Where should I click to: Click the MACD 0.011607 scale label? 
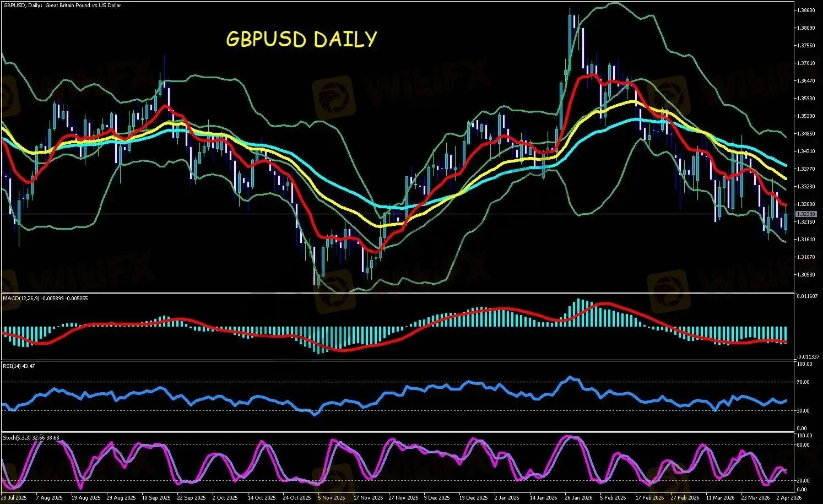[808, 296]
